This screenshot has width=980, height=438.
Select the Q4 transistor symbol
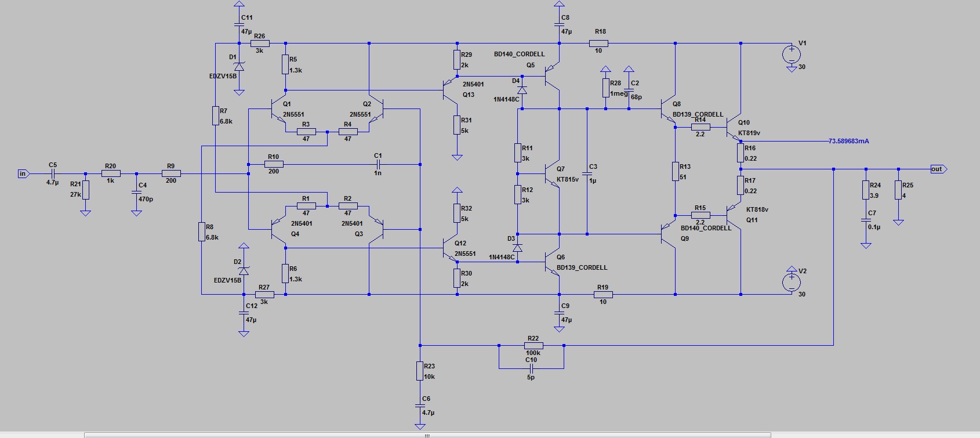coord(279,229)
